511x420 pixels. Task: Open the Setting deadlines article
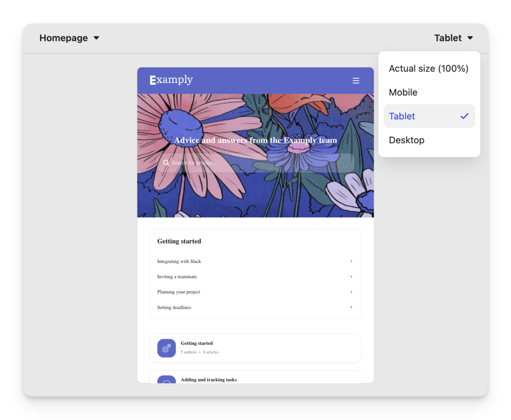coord(174,307)
